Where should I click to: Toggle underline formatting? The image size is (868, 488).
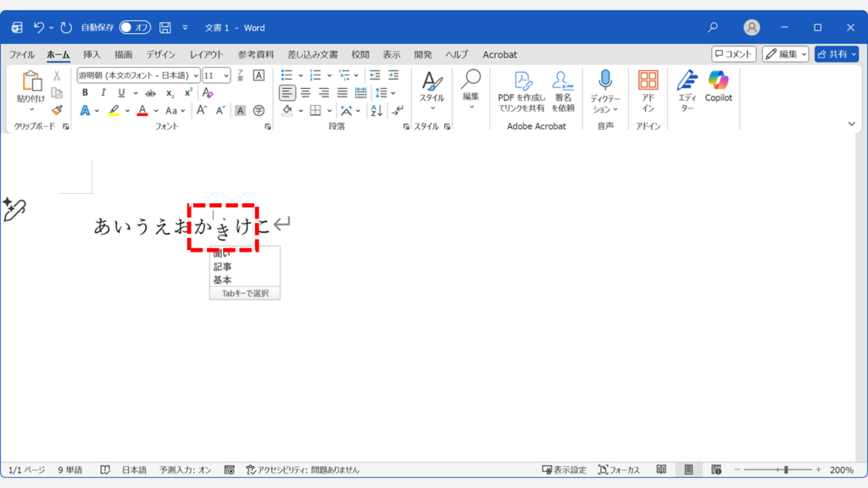(x=121, y=93)
